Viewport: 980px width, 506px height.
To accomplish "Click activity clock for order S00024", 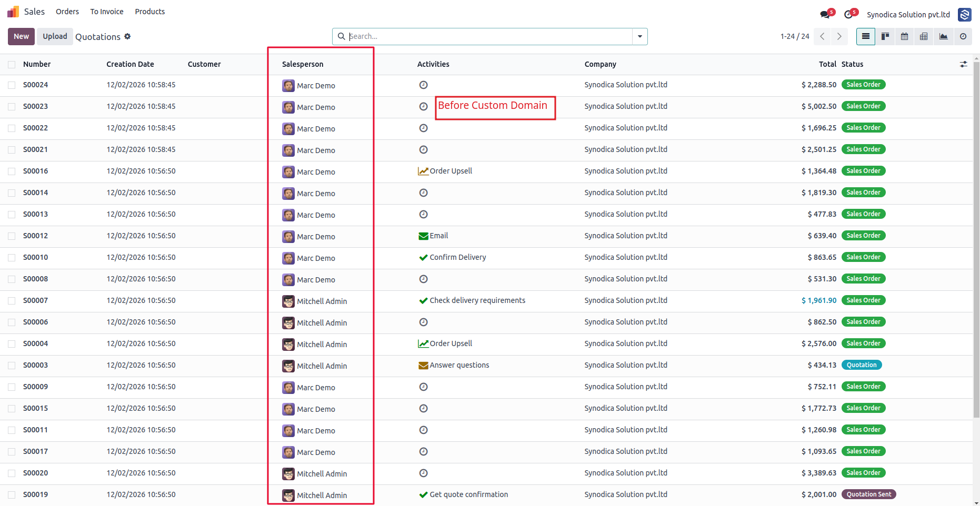I will coord(423,85).
